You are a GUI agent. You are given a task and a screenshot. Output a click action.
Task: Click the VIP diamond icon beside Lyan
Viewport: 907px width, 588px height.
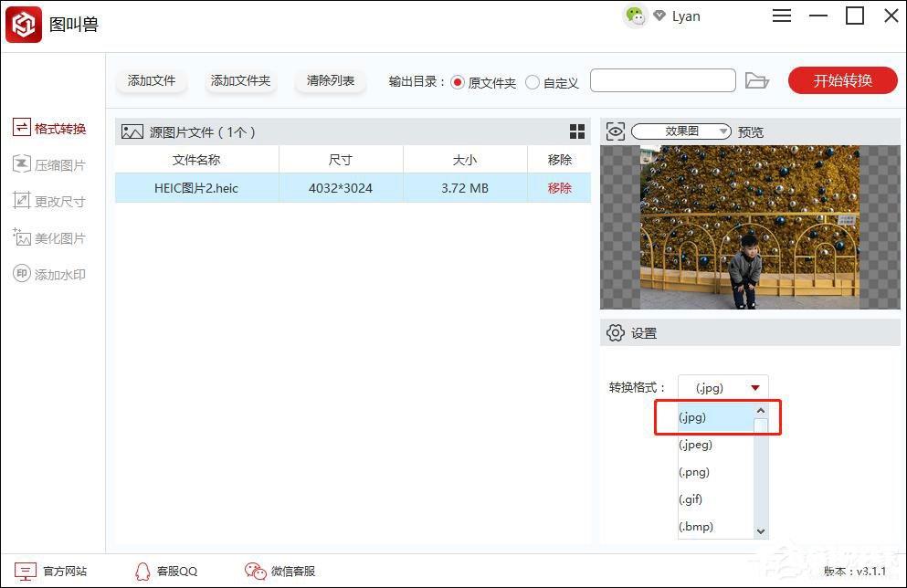(659, 16)
